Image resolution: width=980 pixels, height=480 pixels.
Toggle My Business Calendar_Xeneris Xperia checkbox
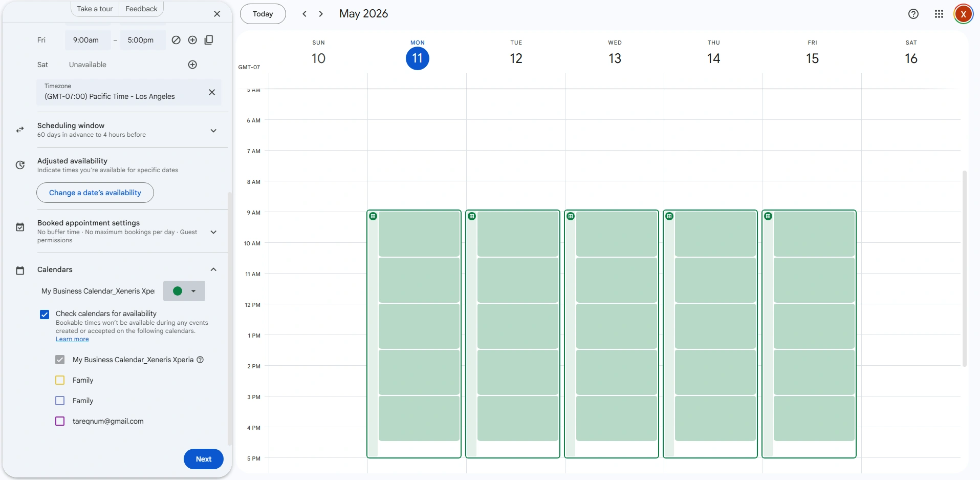pos(60,360)
